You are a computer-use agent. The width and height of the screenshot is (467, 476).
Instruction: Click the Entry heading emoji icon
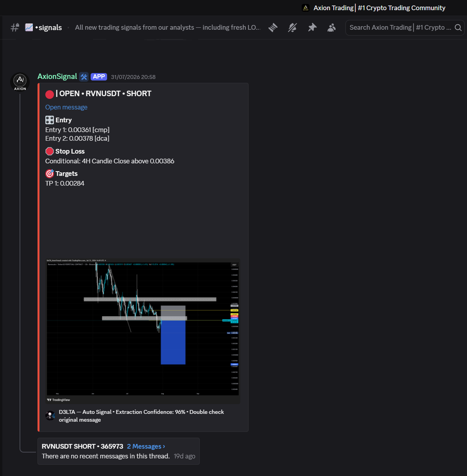[50, 120]
